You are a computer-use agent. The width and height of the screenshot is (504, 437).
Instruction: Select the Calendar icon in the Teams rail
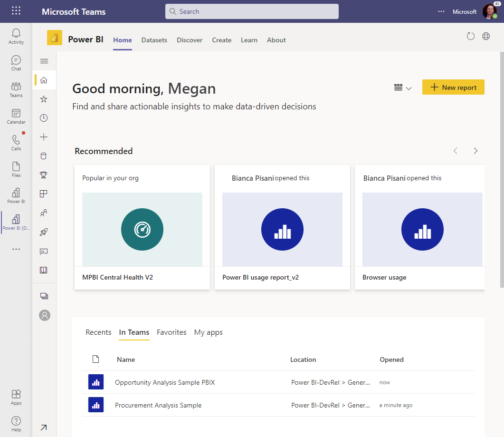16,116
